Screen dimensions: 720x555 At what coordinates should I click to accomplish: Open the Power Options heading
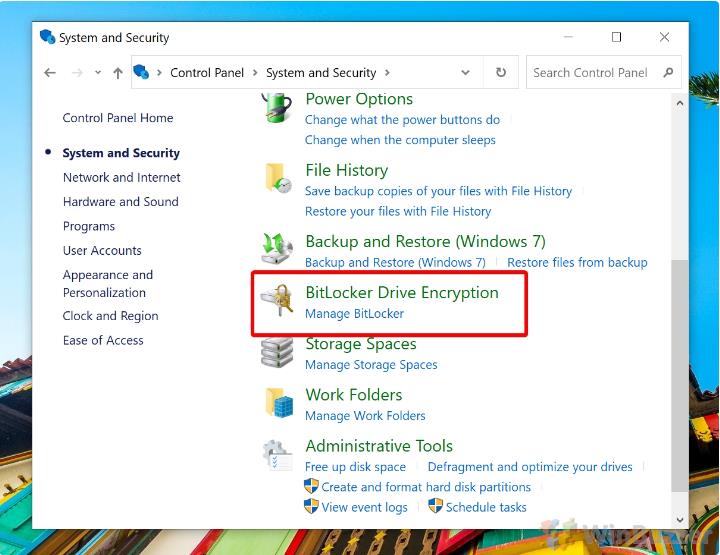pyautogui.click(x=359, y=99)
